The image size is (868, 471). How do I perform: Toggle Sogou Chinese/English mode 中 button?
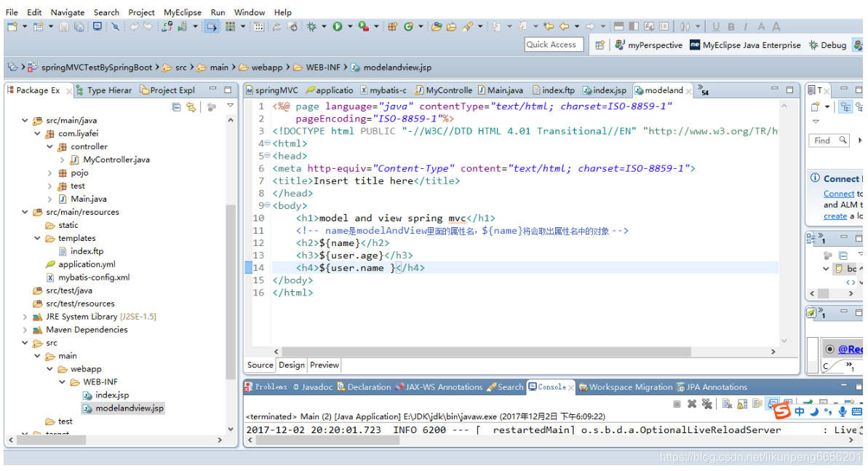click(x=800, y=412)
